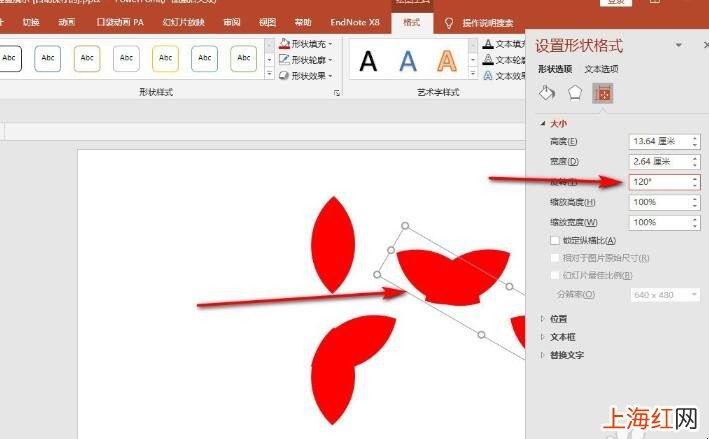Image resolution: width=709 pixels, height=439 pixels.
Task: Open the 设置形状格式 pane options arrow
Action: click(679, 45)
